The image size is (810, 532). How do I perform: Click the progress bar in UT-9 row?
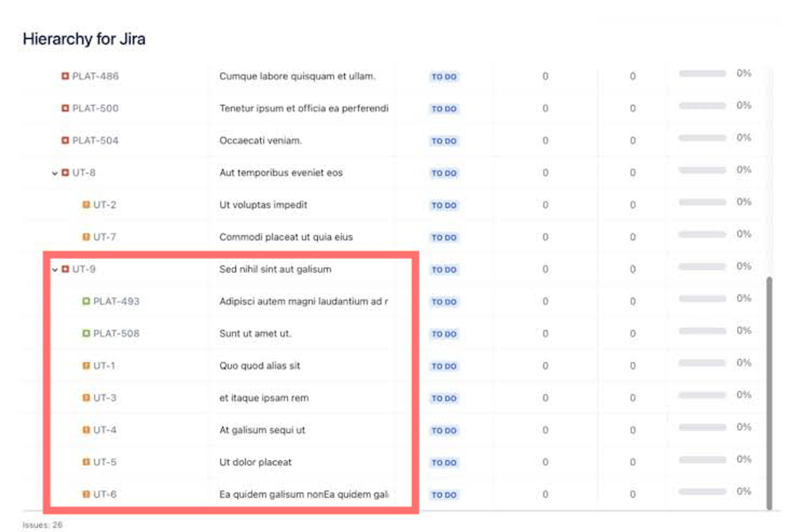[x=702, y=267]
